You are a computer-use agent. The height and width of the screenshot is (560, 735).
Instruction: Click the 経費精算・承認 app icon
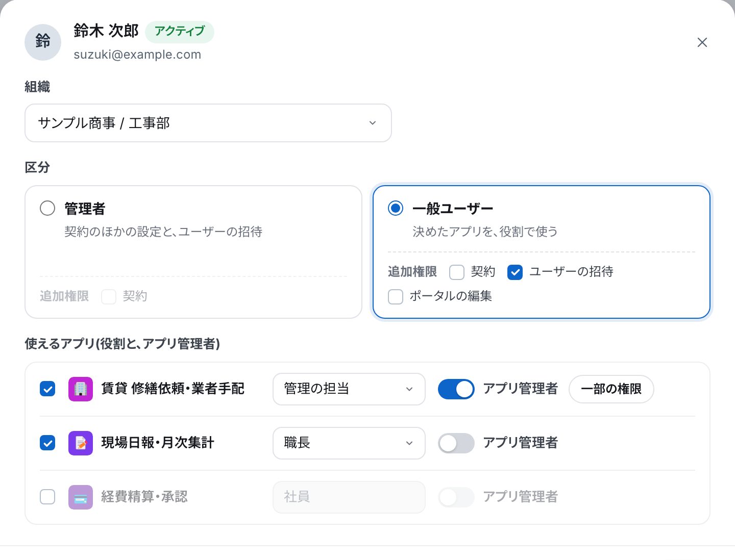[81, 497]
